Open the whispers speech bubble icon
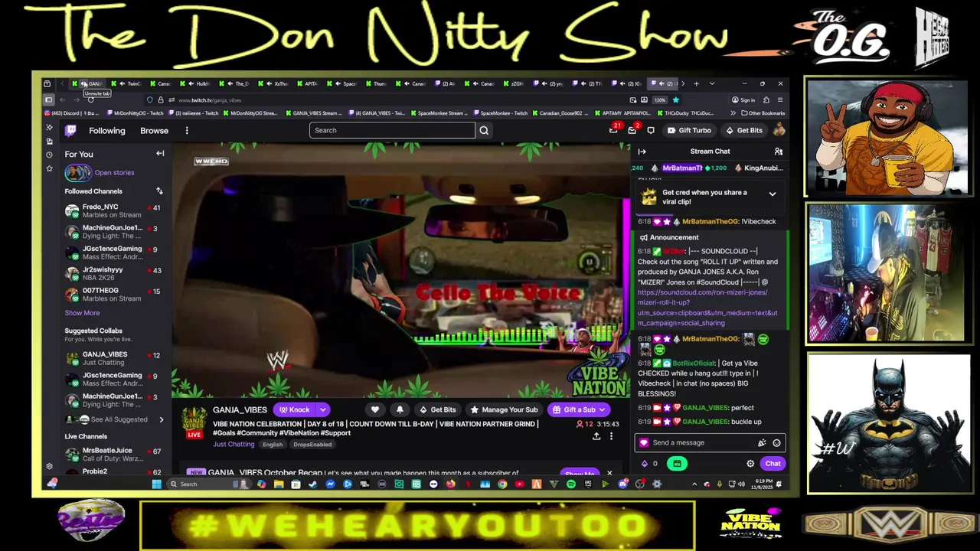The image size is (980, 551). [650, 130]
